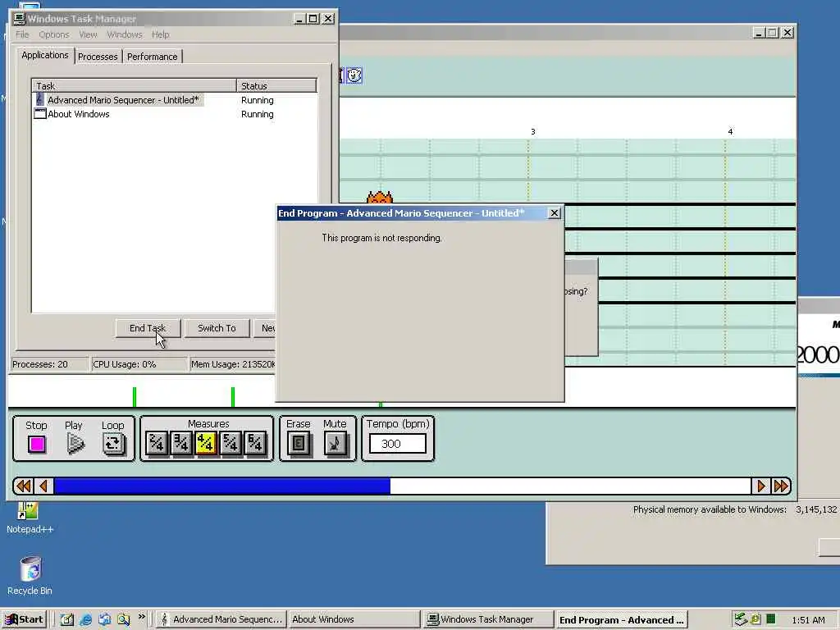Click the End Task button
840x630 pixels.
pos(148,328)
